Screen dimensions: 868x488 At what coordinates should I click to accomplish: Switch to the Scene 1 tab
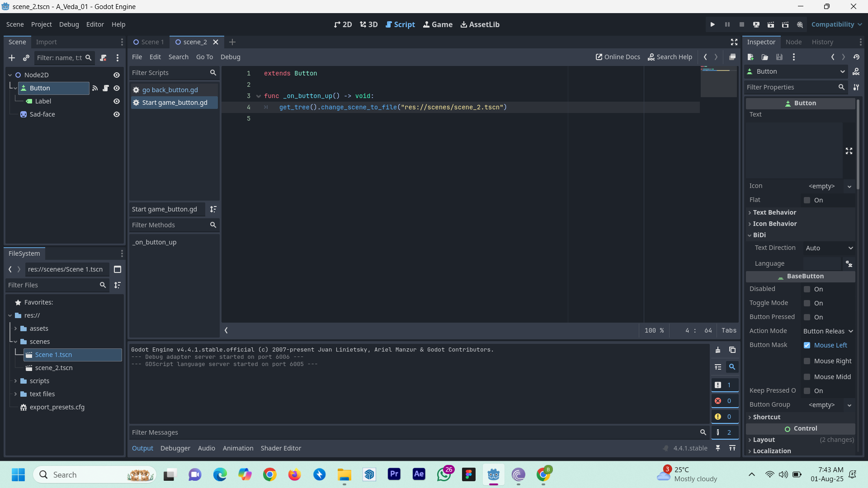click(x=149, y=42)
